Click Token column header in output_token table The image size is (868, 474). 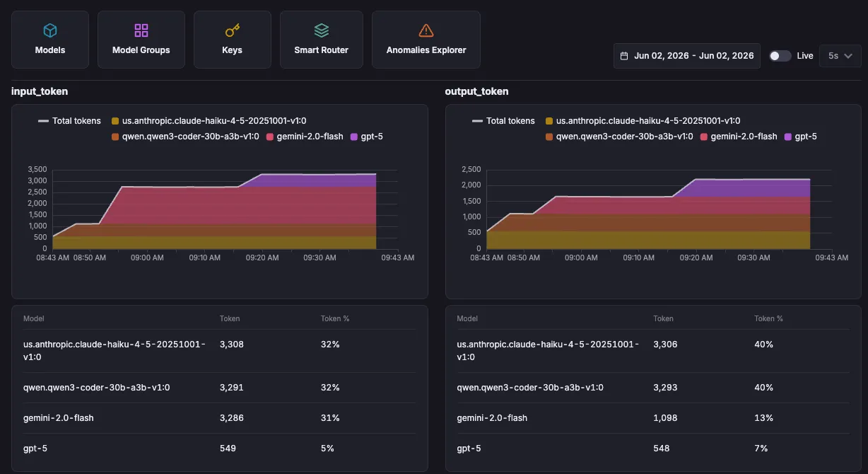pyautogui.click(x=664, y=319)
